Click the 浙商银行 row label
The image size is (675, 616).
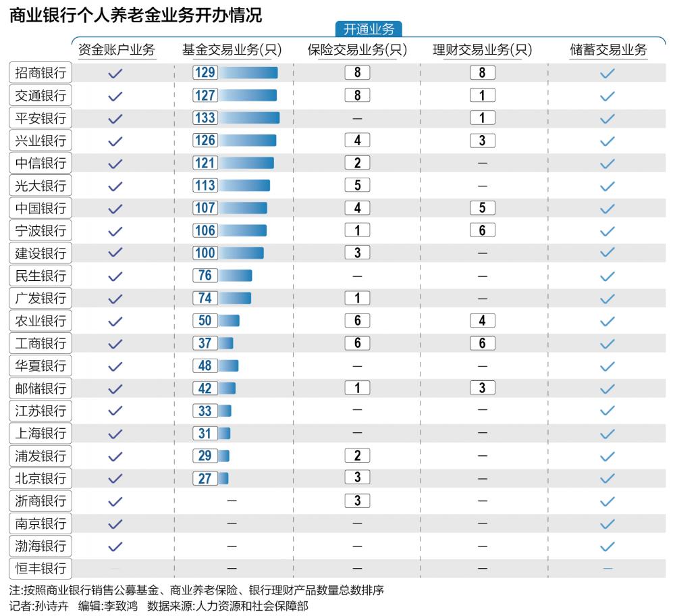(x=40, y=500)
